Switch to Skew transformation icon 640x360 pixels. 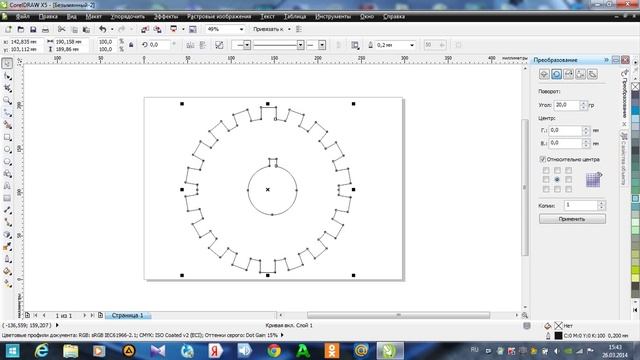coord(593,74)
